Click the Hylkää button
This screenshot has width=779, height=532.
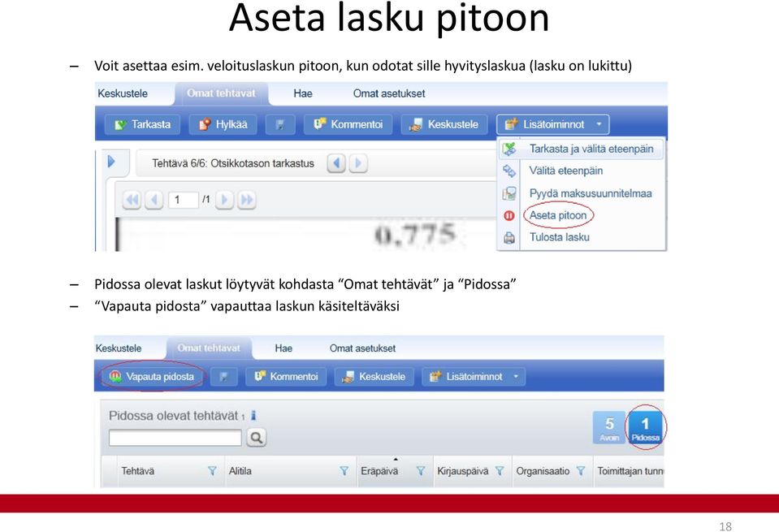[223, 124]
